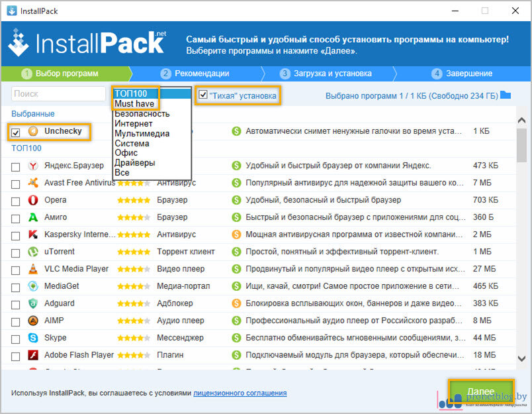Click the Yandex Browser icon
This screenshot has width=532, height=414.
point(33,166)
